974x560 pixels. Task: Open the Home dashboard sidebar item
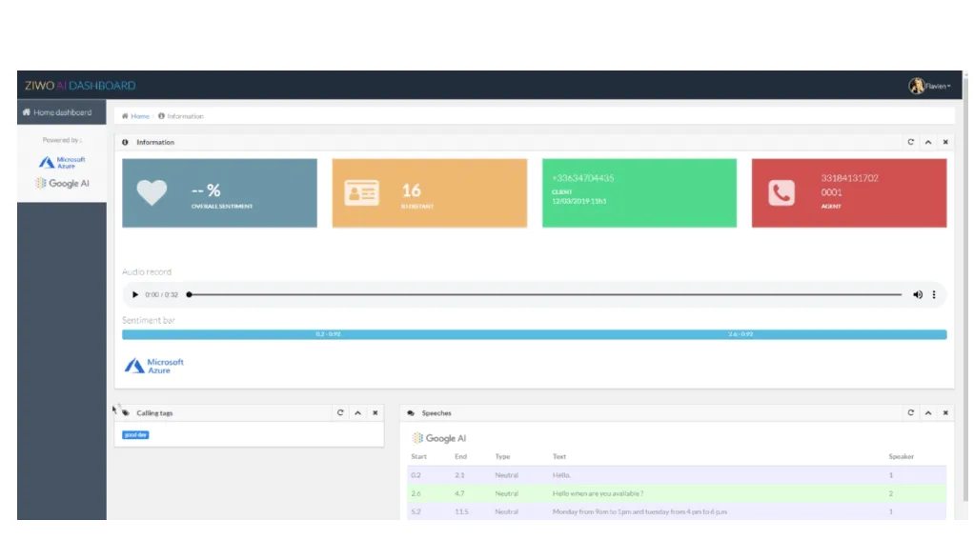(62, 112)
